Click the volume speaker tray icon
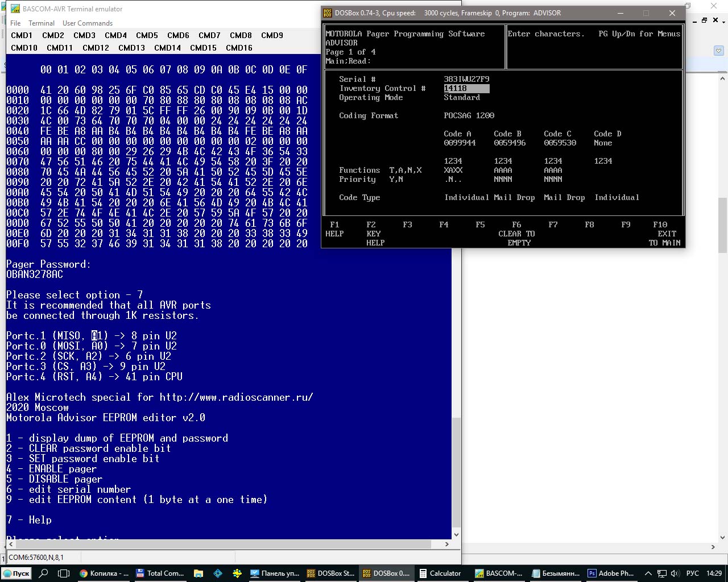 pyautogui.click(x=675, y=573)
